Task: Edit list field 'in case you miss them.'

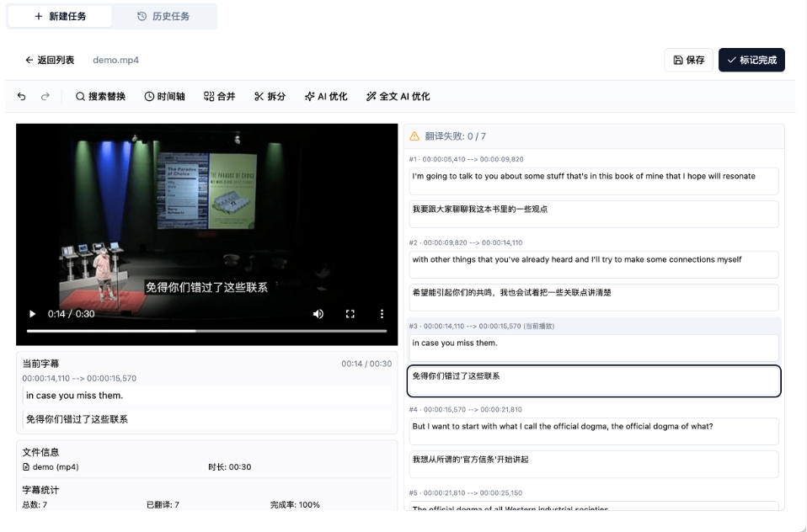Action: pyautogui.click(x=593, y=348)
